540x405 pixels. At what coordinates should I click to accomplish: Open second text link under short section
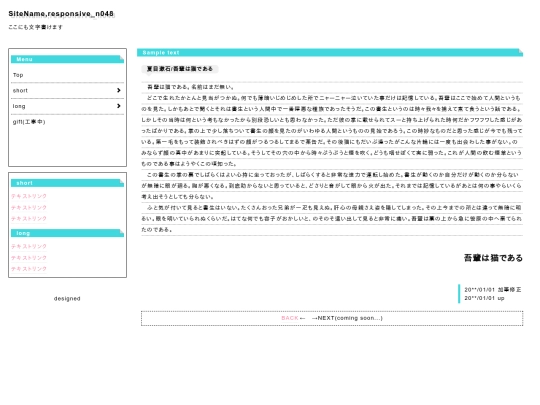tap(29, 208)
